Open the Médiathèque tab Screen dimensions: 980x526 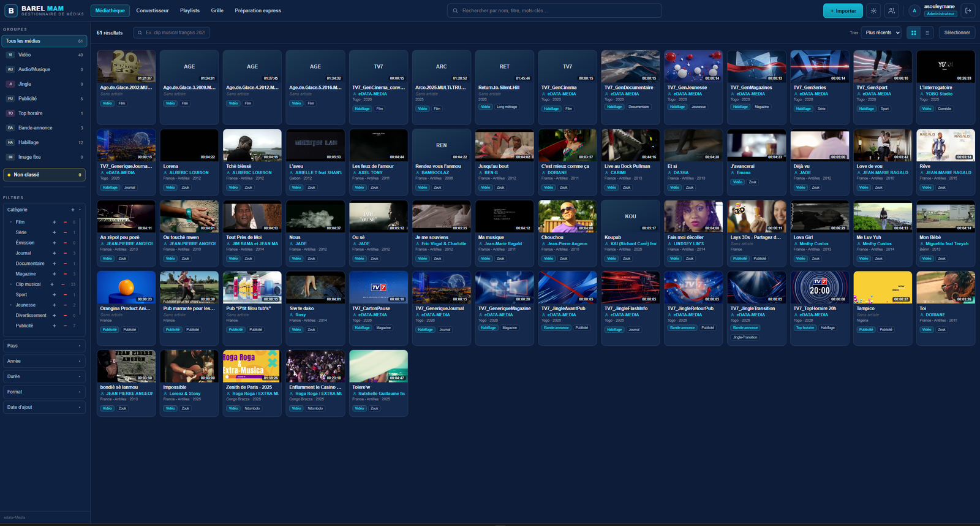coord(110,10)
